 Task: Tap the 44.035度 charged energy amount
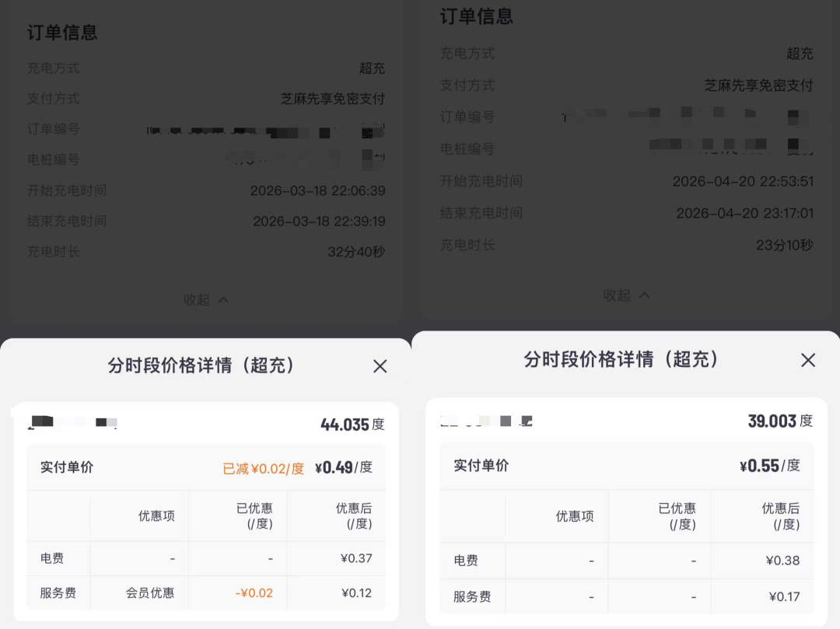click(352, 425)
